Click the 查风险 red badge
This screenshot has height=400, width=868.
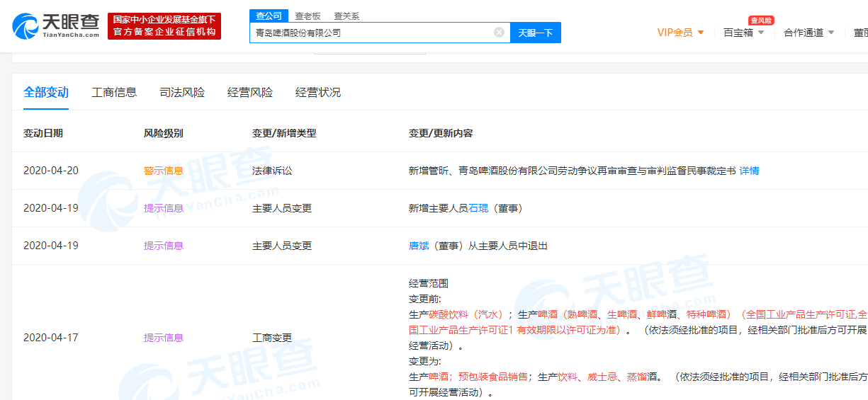tap(760, 21)
